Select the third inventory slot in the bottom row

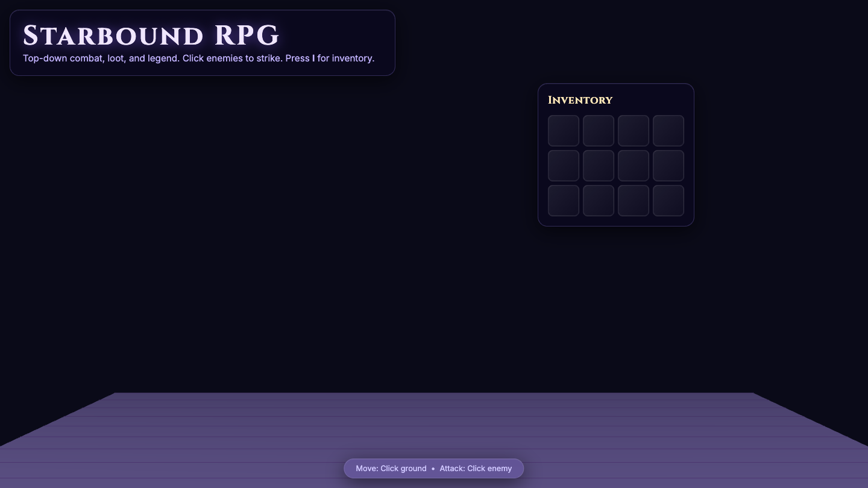634,201
